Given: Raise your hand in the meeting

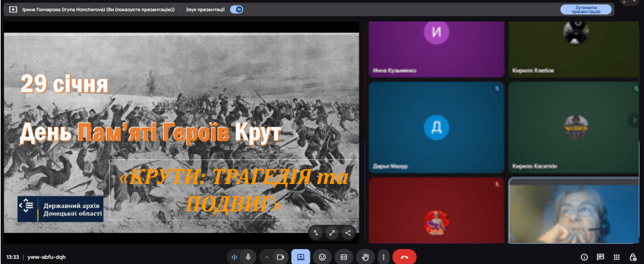Looking at the screenshot, I should pos(365,257).
